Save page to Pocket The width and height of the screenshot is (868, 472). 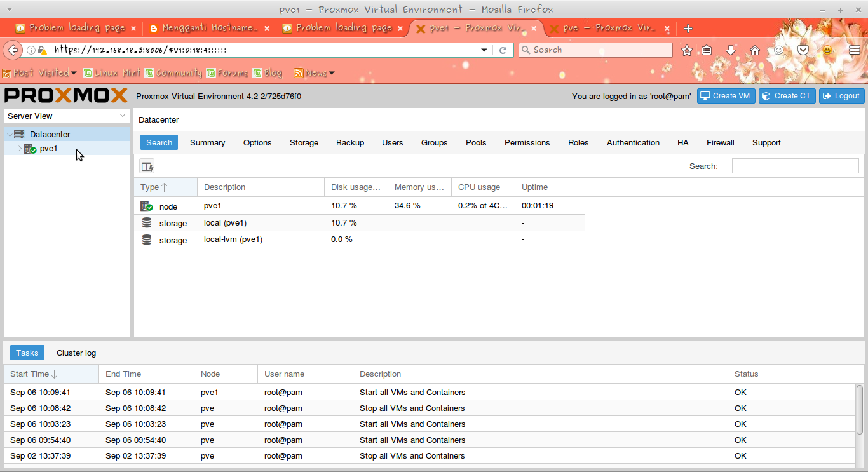(803, 50)
